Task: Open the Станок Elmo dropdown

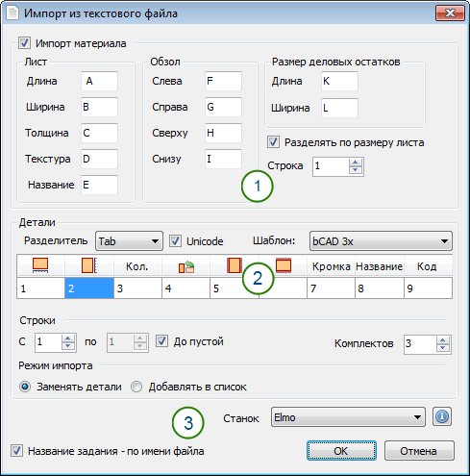Action: [x=348, y=417]
